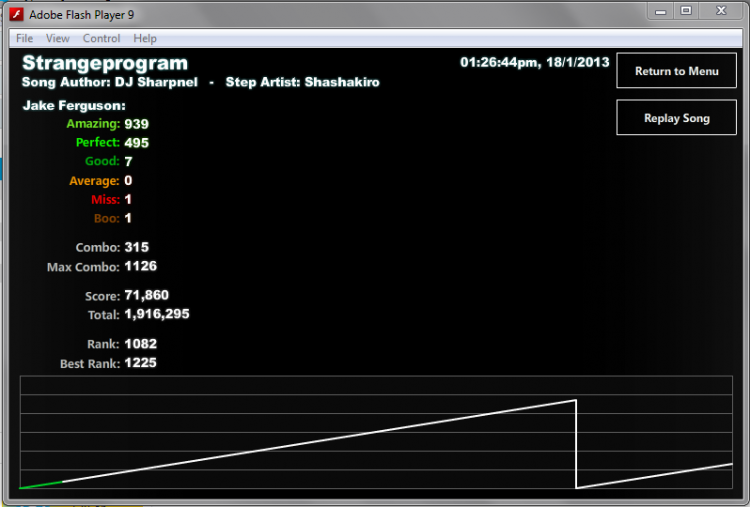Click the player name Jake Ferguson
Viewport: 750px width, 507px height.
(x=74, y=106)
